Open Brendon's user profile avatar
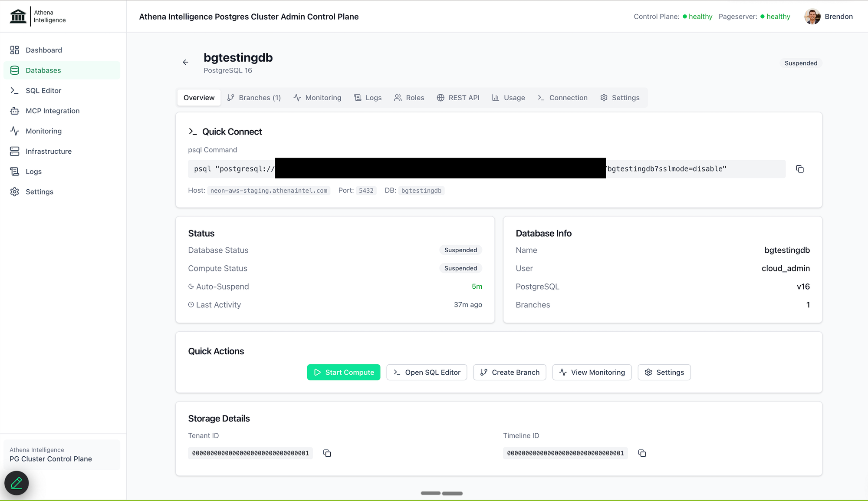Viewport: 868px width, 501px height. [x=812, y=16]
